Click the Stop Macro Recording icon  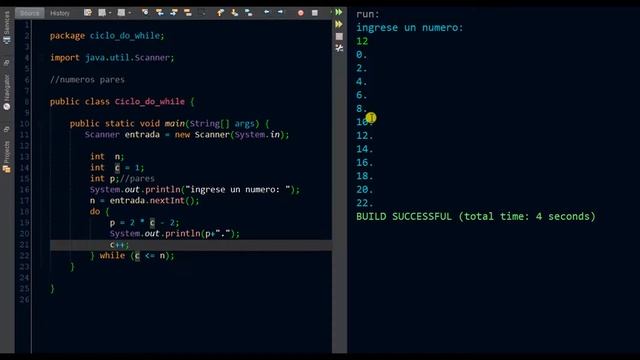coord(315,13)
